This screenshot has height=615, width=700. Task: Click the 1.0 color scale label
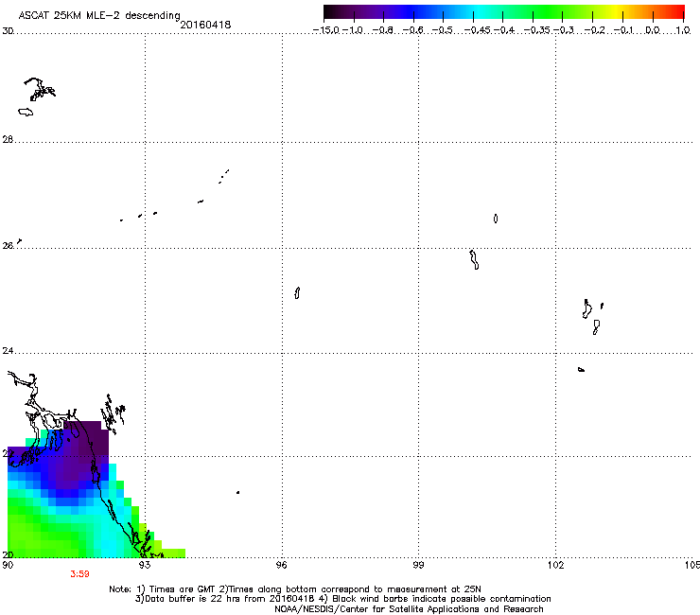683,30
